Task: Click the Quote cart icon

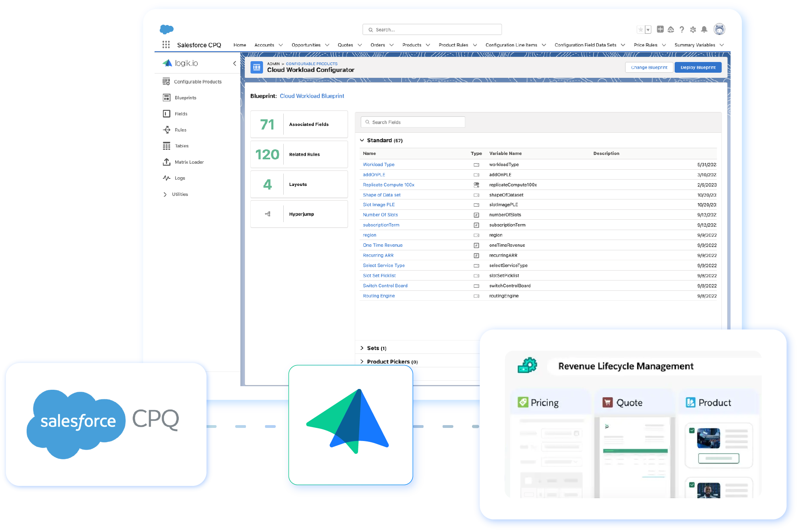Action: pos(607,402)
